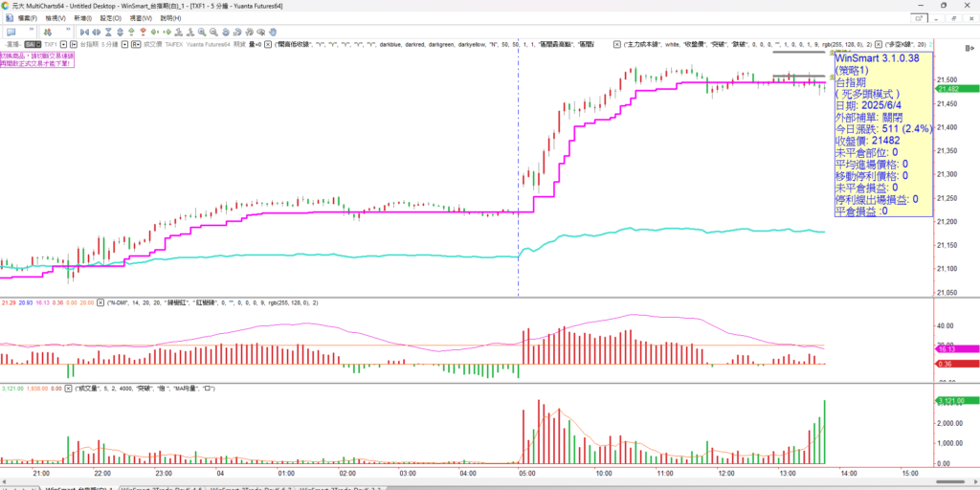Open the 視窗(W) menu
This screenshot has height=490, width=980.
[141, 18]
